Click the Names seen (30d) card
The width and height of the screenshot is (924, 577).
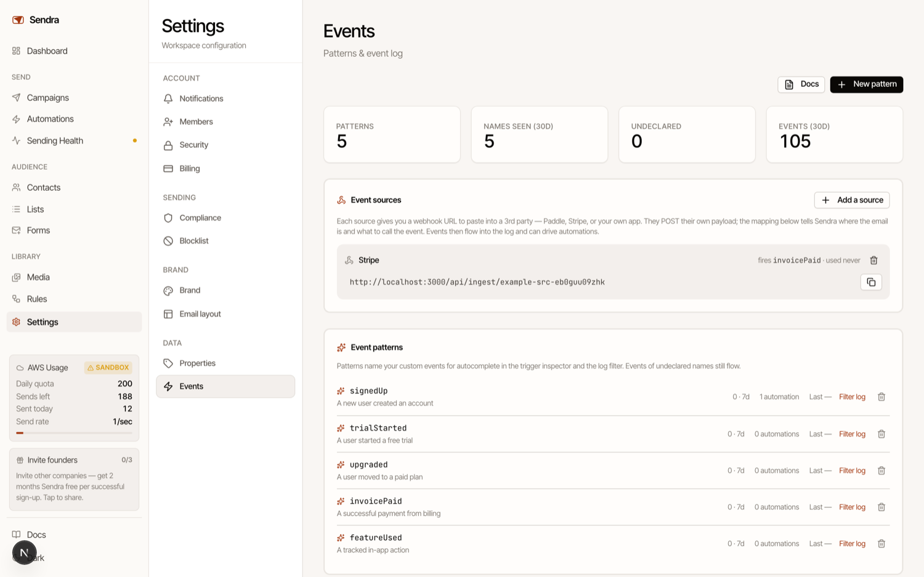[540, 135]
